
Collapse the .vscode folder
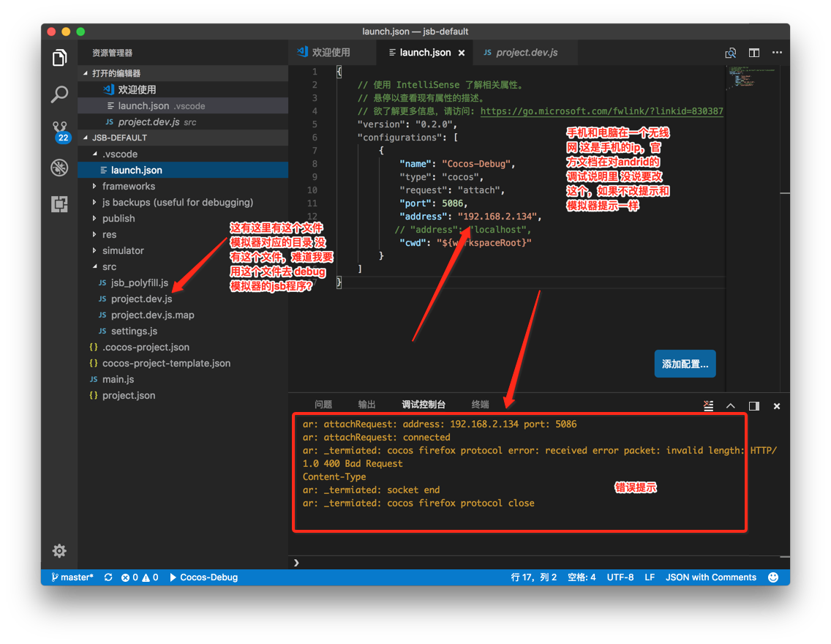(x=95, y=154)
